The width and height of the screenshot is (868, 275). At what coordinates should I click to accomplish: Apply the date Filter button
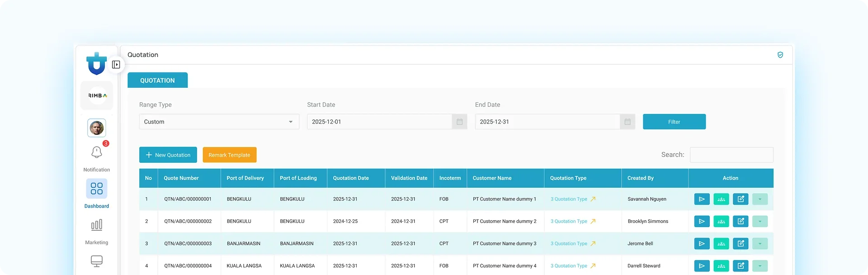674,122
